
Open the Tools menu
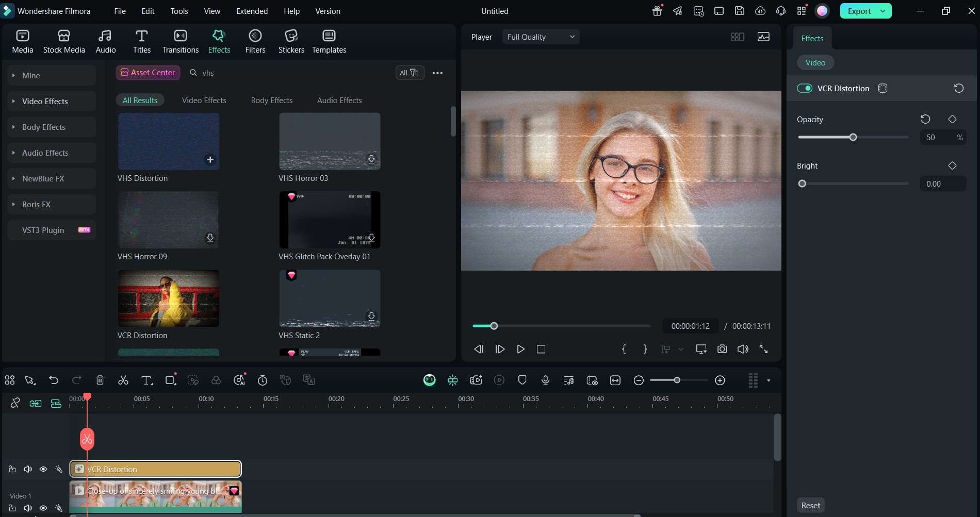click(179, 11)
